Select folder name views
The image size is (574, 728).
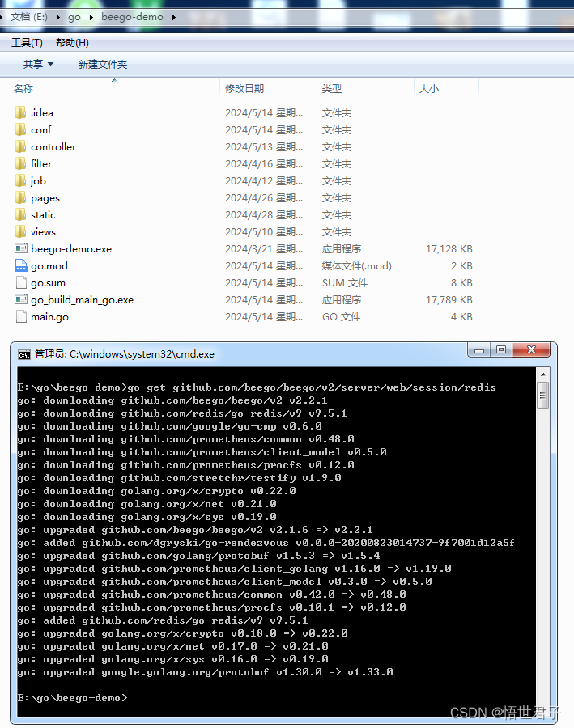pos(43,231)
